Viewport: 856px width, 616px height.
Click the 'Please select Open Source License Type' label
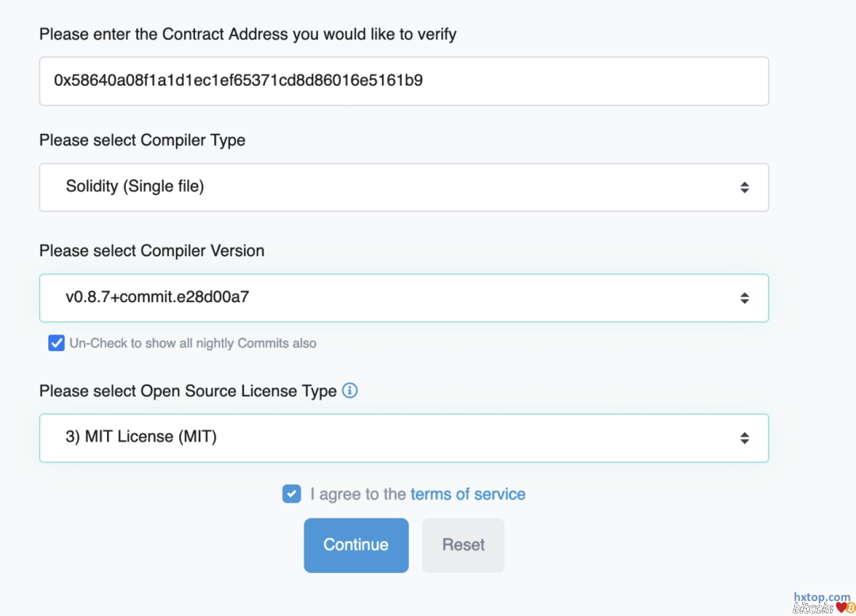(188, 391)
